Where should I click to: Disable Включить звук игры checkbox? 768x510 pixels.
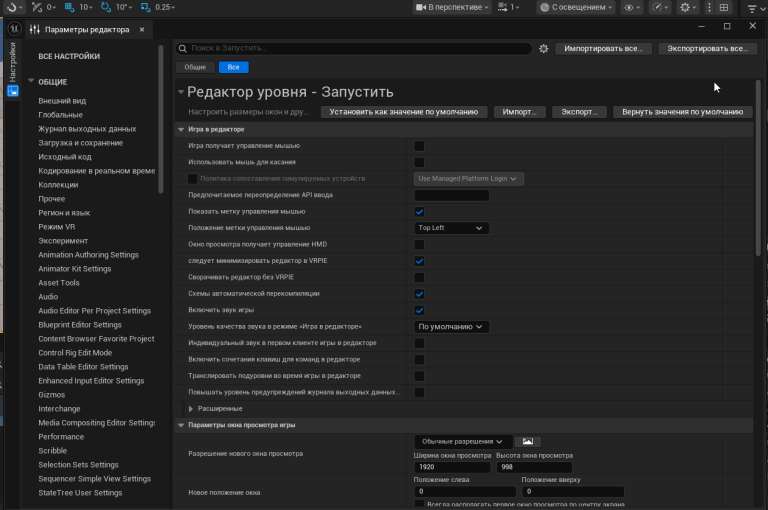click(x=419, y=310)
